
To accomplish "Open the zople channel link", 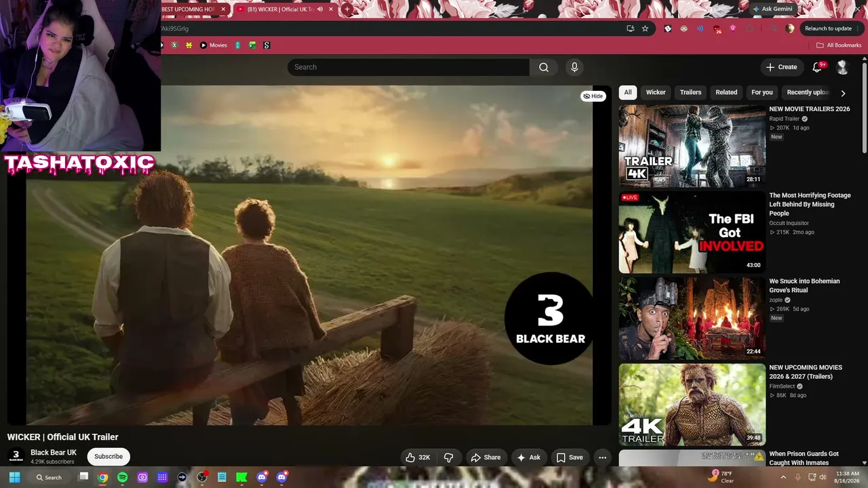I will (x=776, y=300).
